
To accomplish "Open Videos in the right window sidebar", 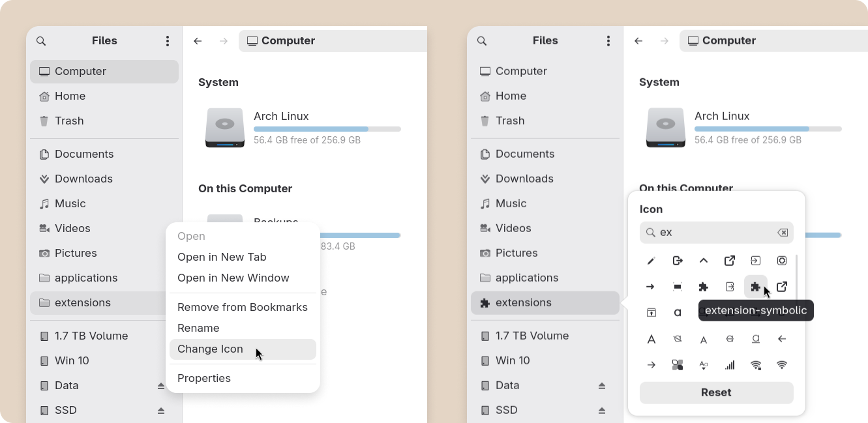I will [545, 229].
